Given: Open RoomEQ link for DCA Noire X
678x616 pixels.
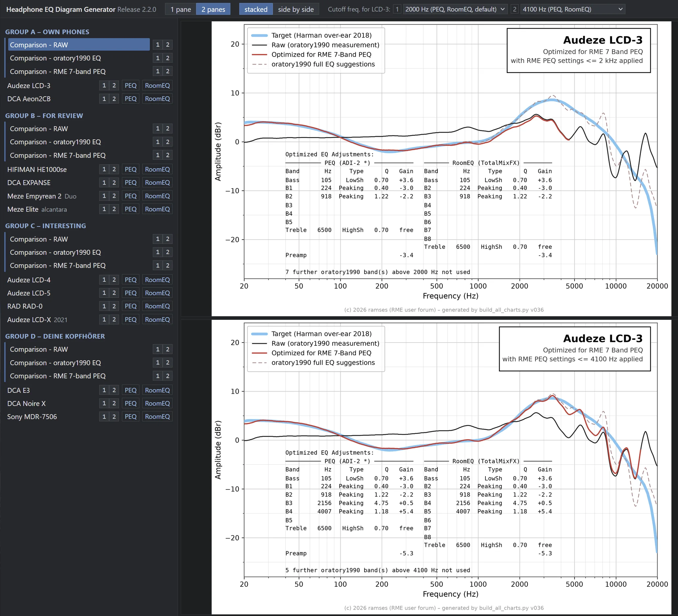Looking at the screenshot, I should click(157, 403).
